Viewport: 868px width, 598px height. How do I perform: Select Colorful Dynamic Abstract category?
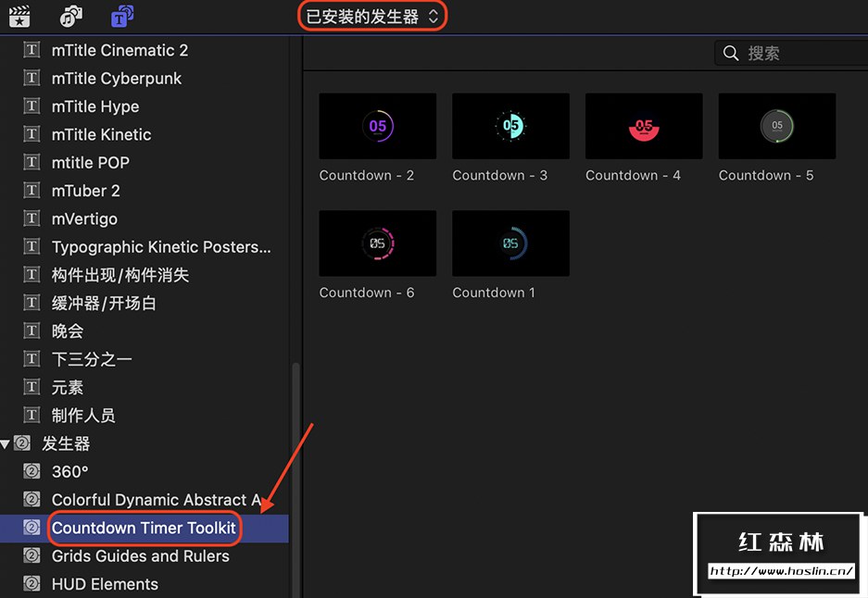click(157, 500)
